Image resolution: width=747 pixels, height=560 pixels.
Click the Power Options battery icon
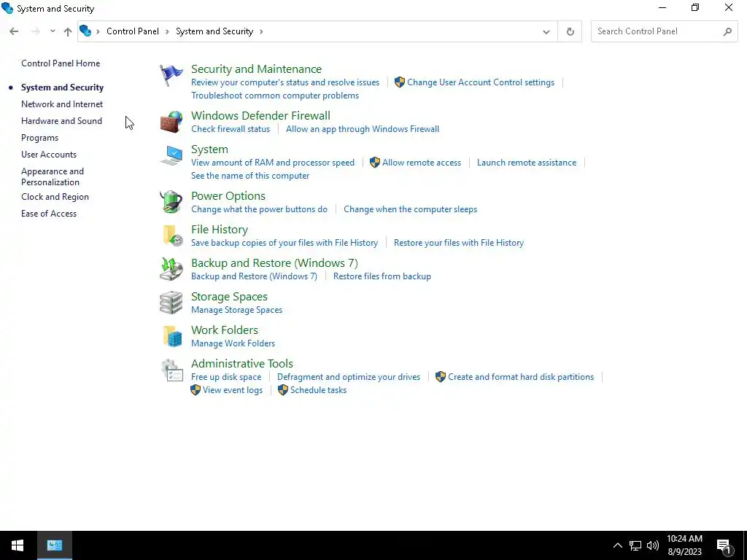coord(171,202)
